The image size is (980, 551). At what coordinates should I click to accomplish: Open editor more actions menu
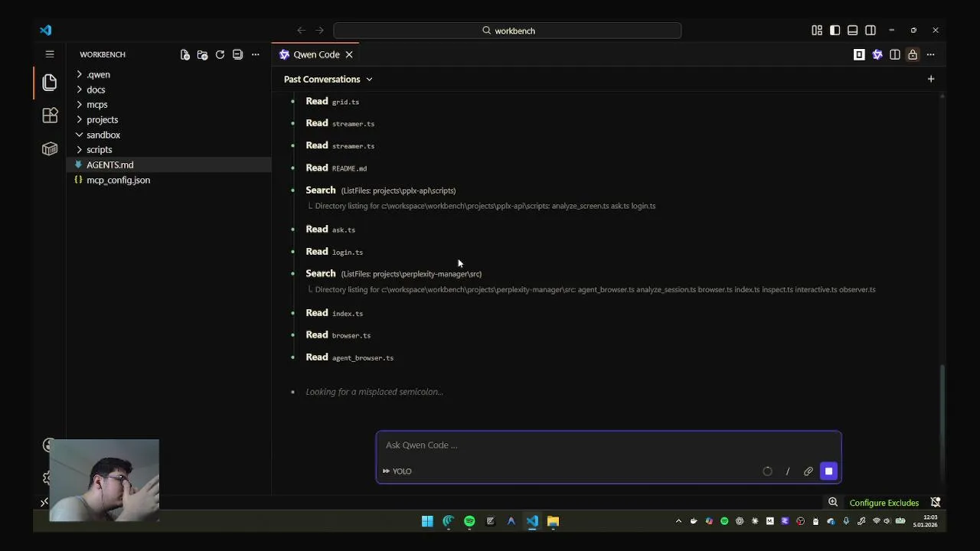click(x=931, y=54)
